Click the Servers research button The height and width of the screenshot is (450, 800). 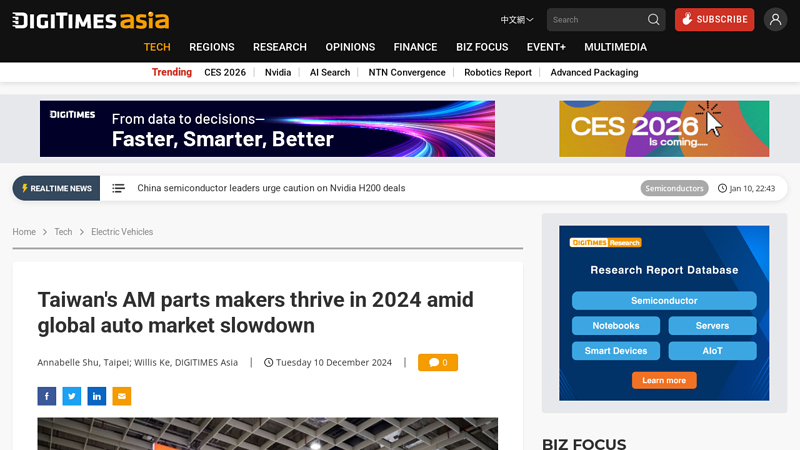point(712,326)
